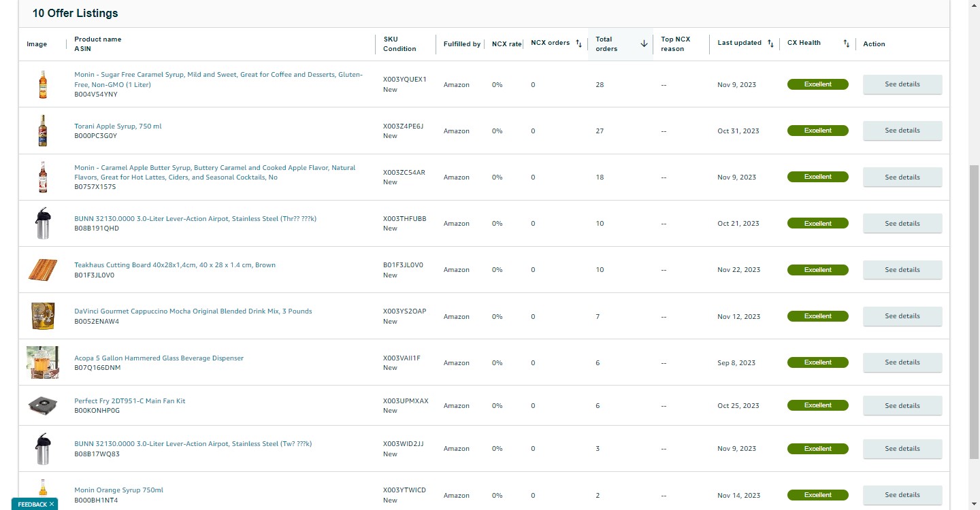See details for DaVinci Cappuccino Mocha mix
Viewport: 980px width, 510px height.
coord(902,316)
